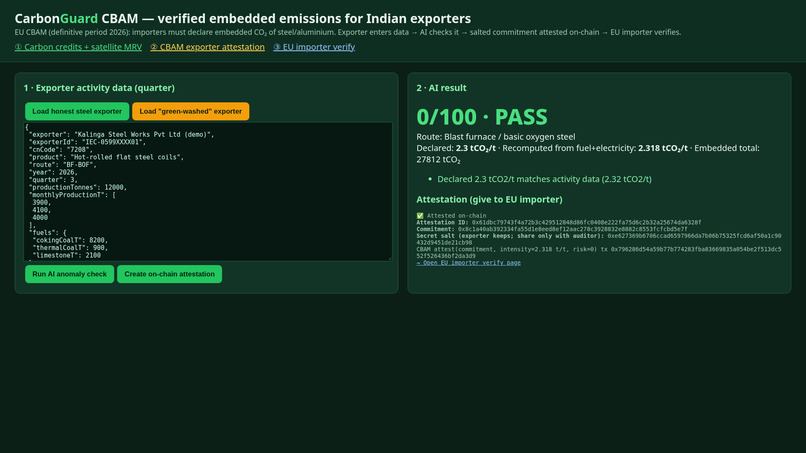Click the "CBAM attest" transaction line
This screenshot has height=453, width=806.
click(599, 252)
